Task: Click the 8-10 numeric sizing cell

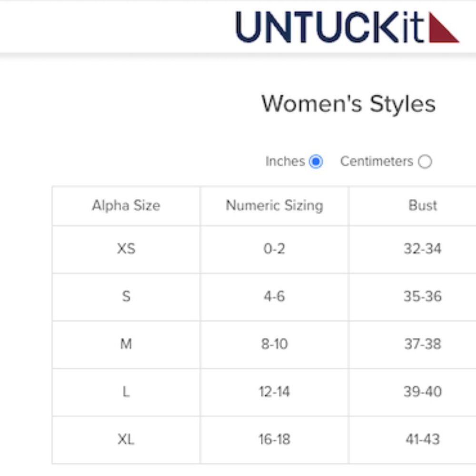Action: pos(275,344)
